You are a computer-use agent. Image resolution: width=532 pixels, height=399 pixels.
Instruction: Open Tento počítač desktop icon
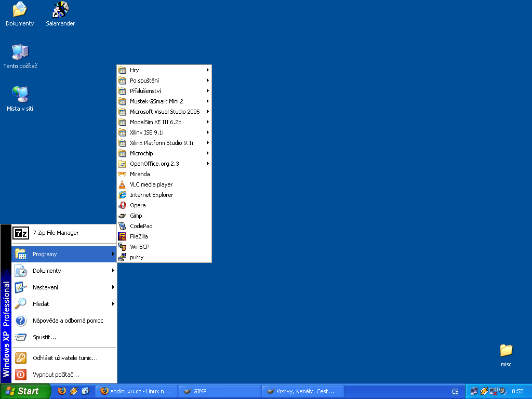tap(20, 52)
